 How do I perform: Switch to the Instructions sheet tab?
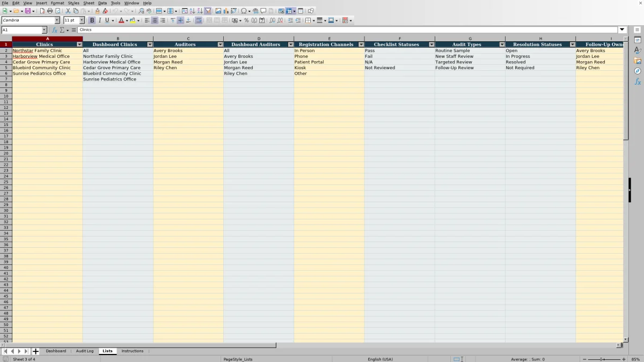133,351
